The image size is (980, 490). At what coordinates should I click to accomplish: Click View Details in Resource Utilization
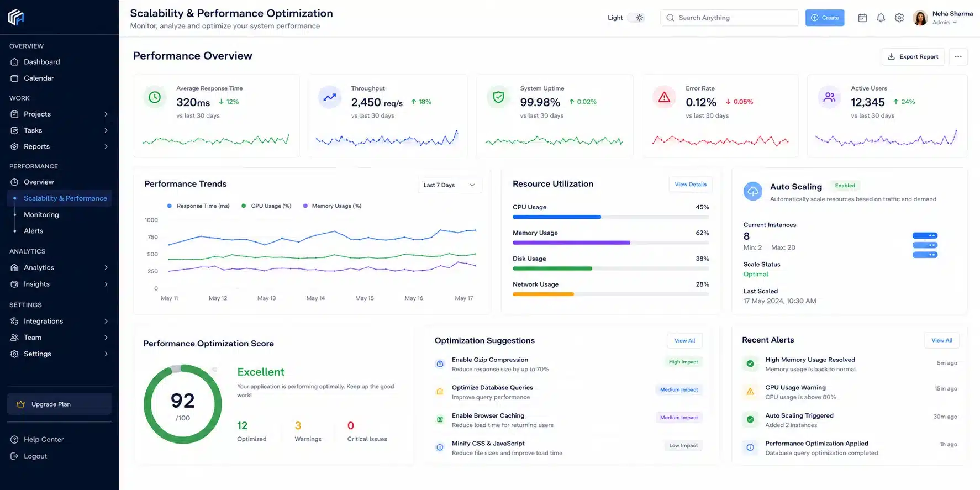coord(691,185)
